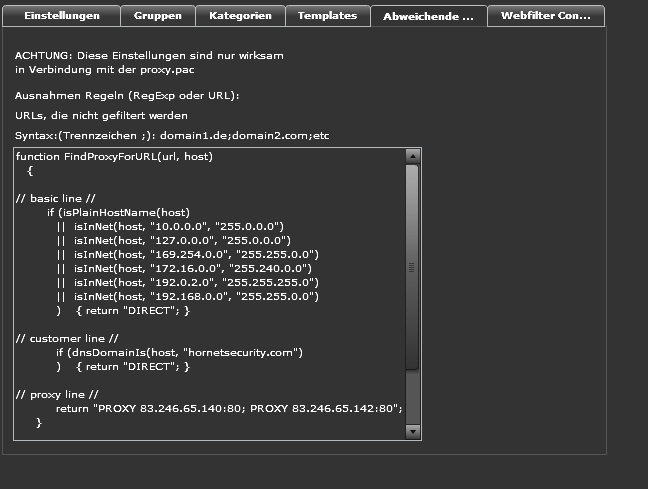Screen dimensions: 648x489
Task: Click the '// proxy line //' comment
Action: [57, 395]
